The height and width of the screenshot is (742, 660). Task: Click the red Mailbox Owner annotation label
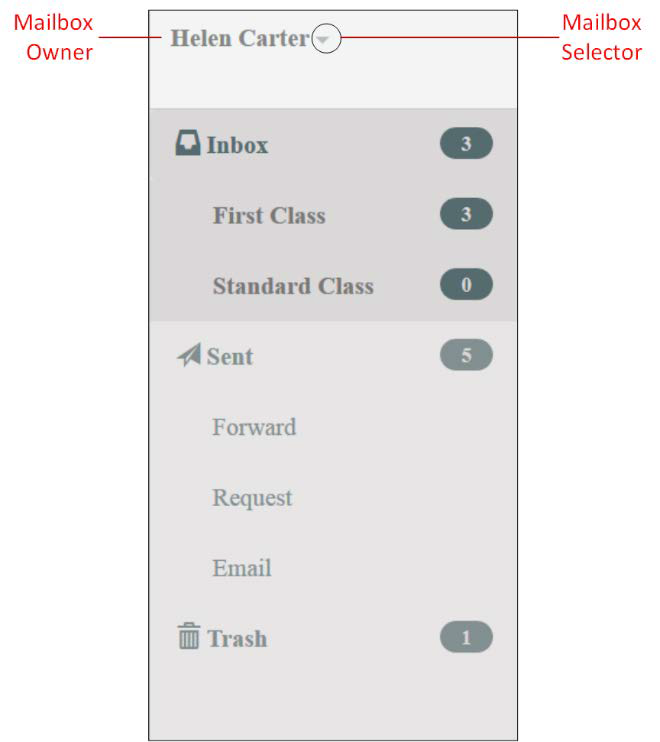pos(53,37)
